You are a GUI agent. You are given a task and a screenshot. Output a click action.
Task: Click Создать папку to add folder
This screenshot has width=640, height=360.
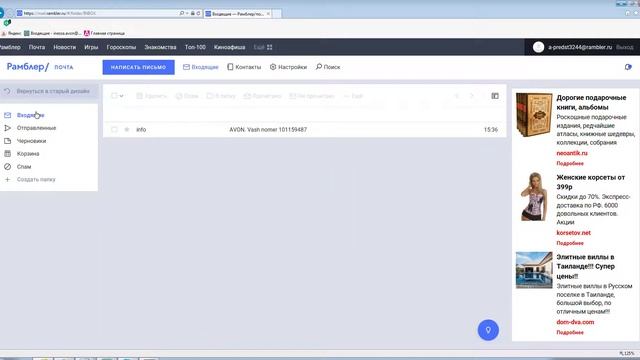tap(36, 180)
